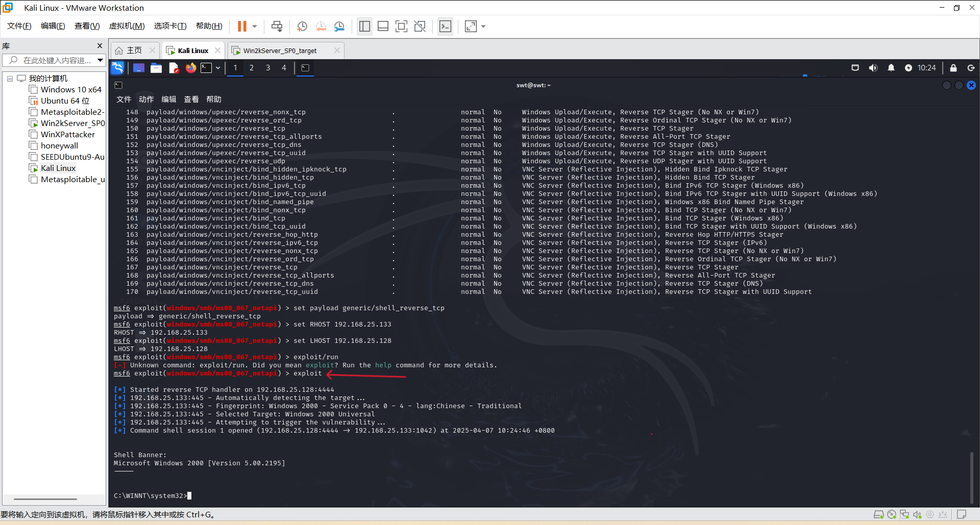This screenshot has height=525, width=980.
Task: Switch to workspace 4
Action: point(284,68)
